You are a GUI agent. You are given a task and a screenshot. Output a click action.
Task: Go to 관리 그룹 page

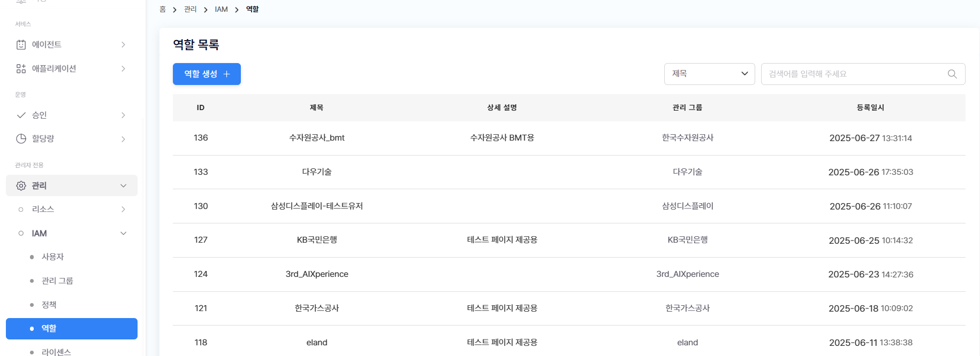(57, 281)
